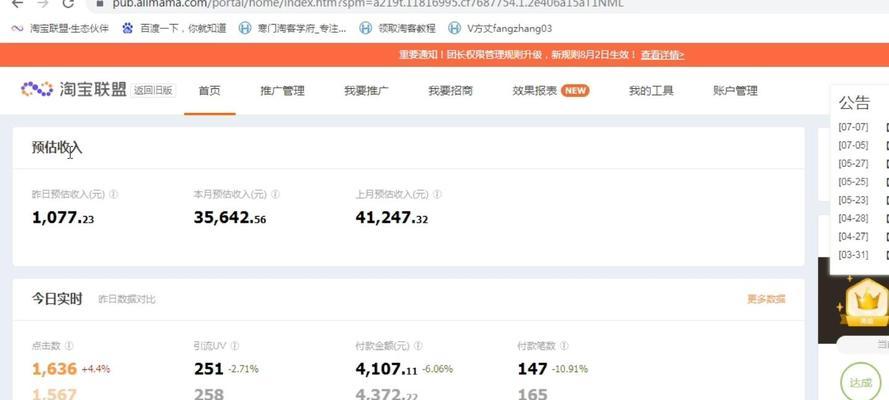Click info icon next to 引流UV

tap(235, 345)
